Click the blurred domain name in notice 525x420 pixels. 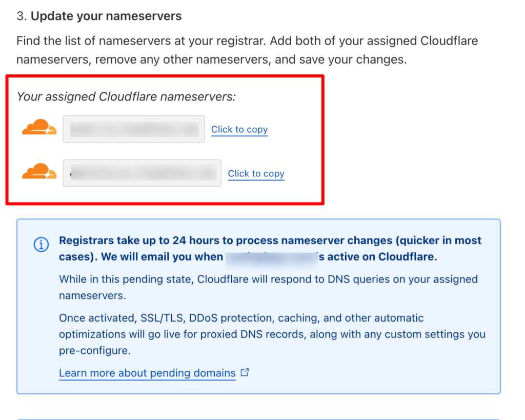point(272,257)
